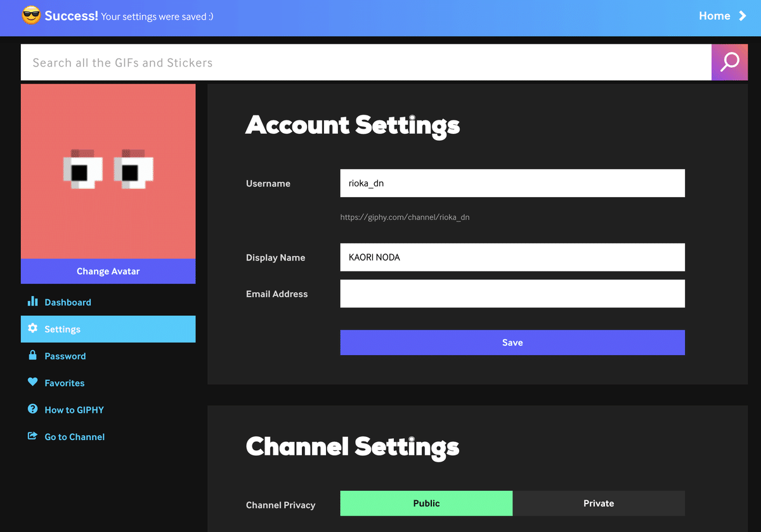The height and width of the screenshot is (532, 761).
Task: Select the Settings sidebar item
Action: 108,329
